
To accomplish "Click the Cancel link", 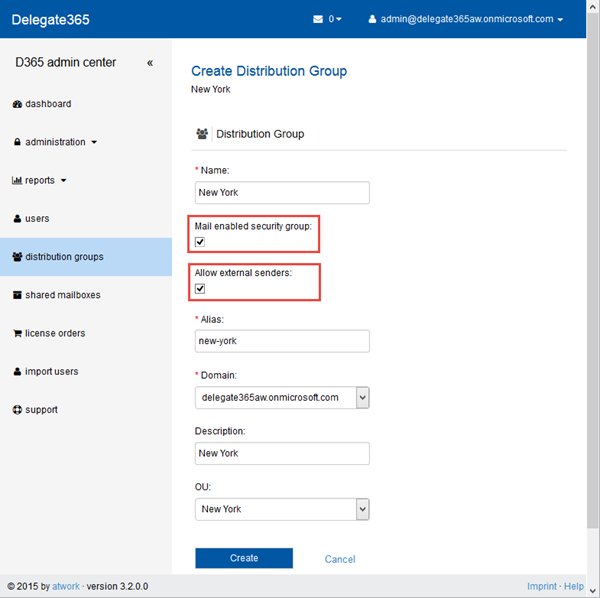I will 340,559.
